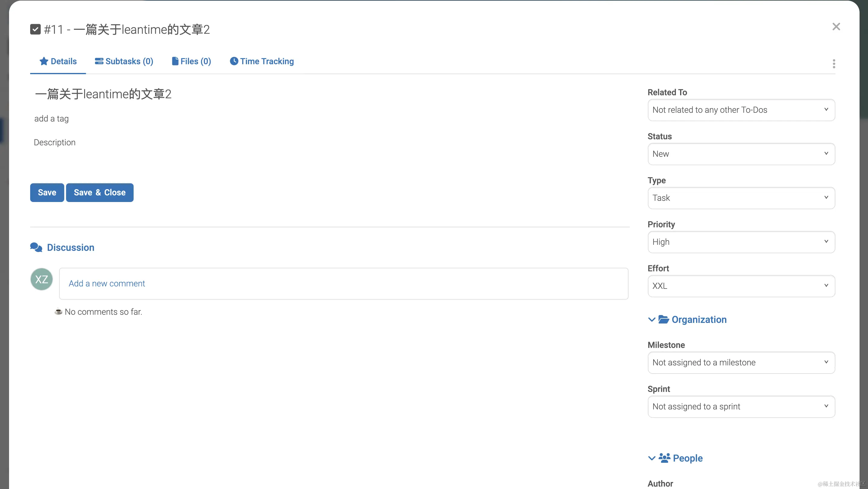The width and height of the screenshot is (868, 489).
Task: Click the file icon on the Files tab
Action: (175, 61)
